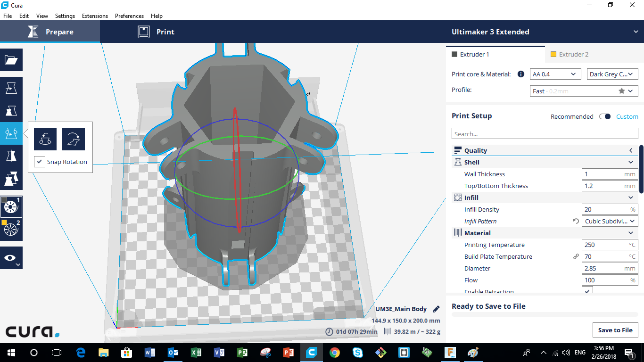Open Google Chrome from the taskbar

335,353
